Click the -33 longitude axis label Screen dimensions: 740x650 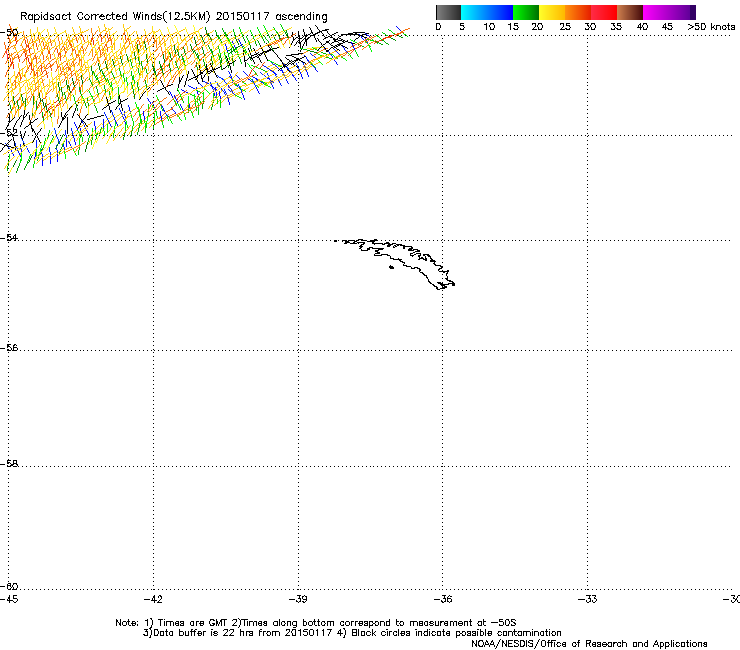coord(588,599)
